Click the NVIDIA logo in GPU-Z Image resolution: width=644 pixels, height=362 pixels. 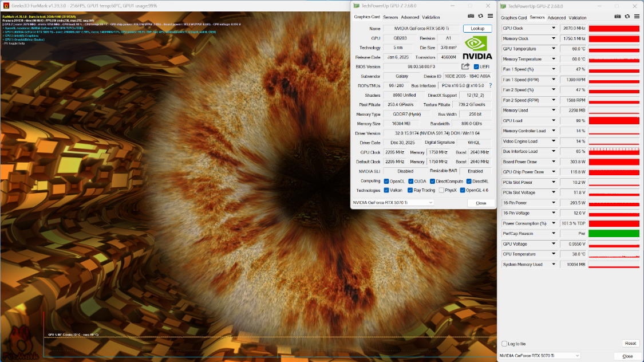[x=477, y=48]
